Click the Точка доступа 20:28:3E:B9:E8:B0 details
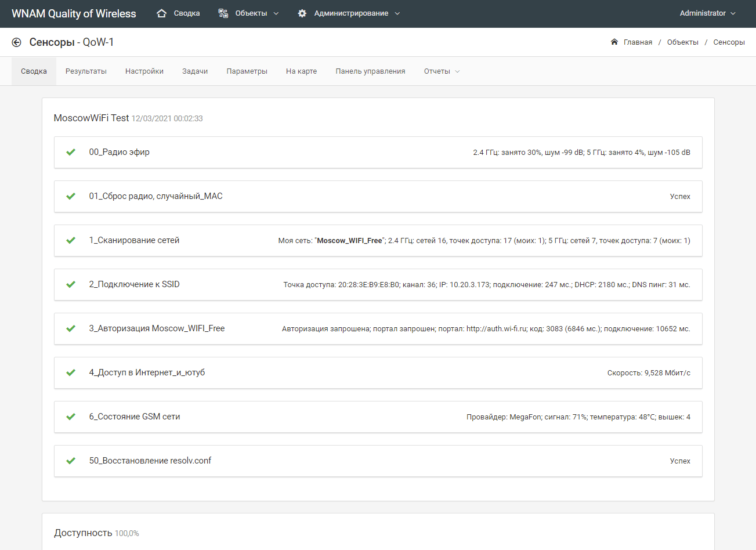This screenshot has height=550, width=756. tap(487, 285)
